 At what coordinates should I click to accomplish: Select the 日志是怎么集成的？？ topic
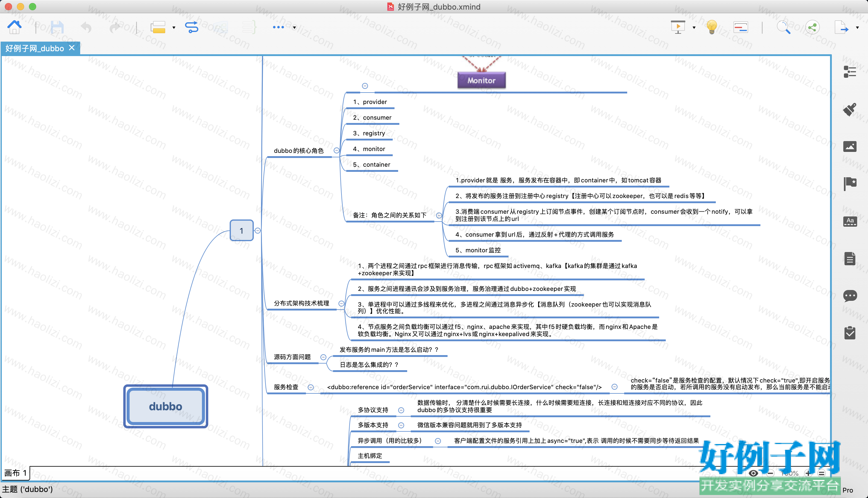[x=369, y=365]
